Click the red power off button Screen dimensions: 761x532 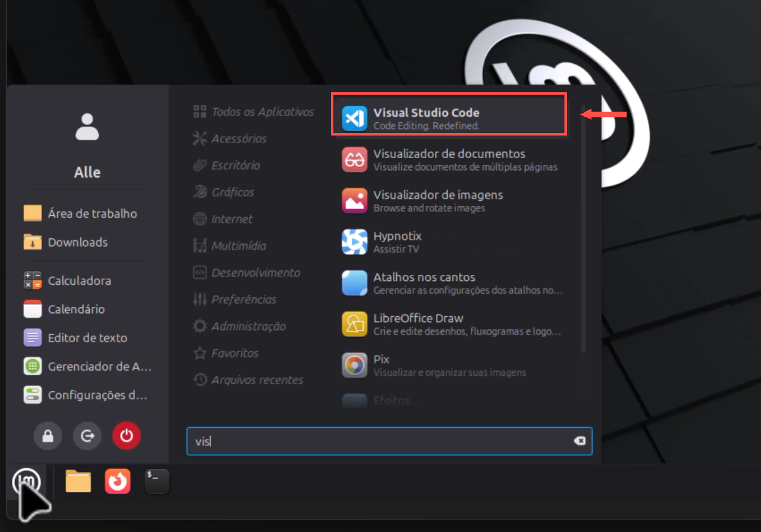(x=127, y=436)
